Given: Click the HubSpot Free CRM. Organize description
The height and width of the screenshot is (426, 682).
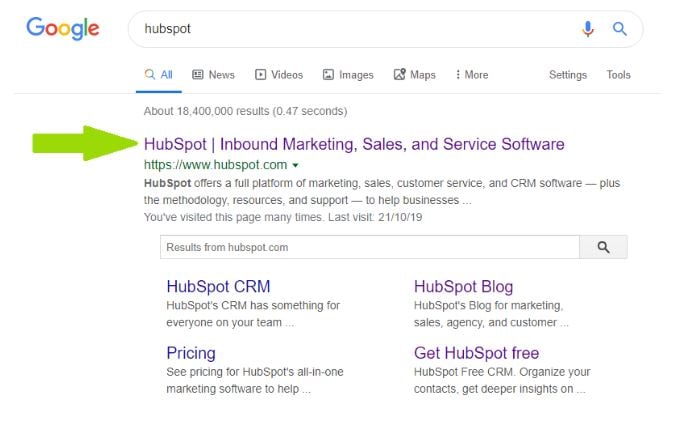Looking at the screenshot, I should click(501, 380).
